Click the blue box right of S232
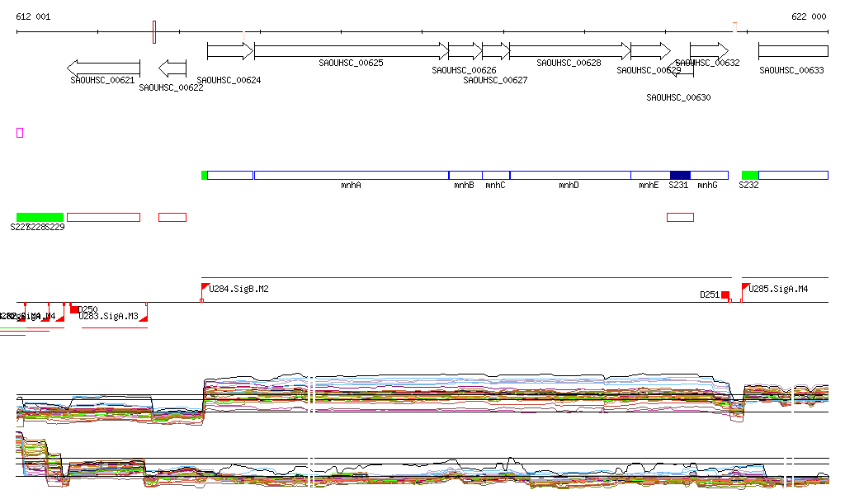This screenshot has height=504, width=845. coord(793,175)
